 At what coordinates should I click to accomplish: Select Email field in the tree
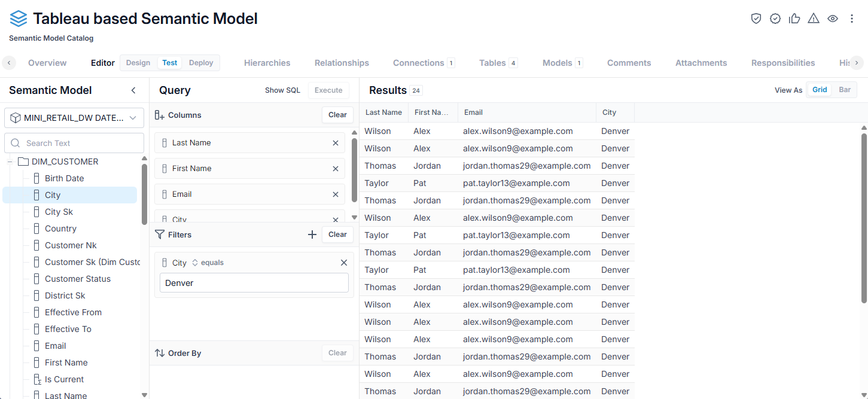click(x=55, y=346)
